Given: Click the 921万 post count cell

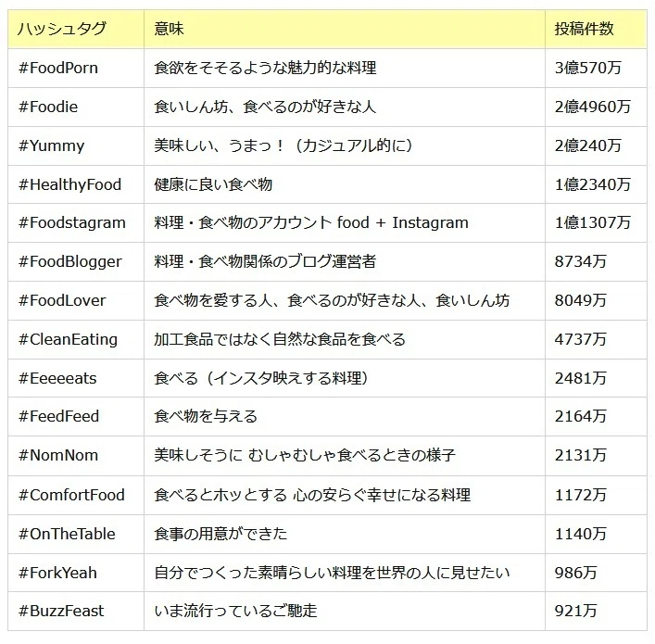Looking at the screenshot, I should point(596,611).
